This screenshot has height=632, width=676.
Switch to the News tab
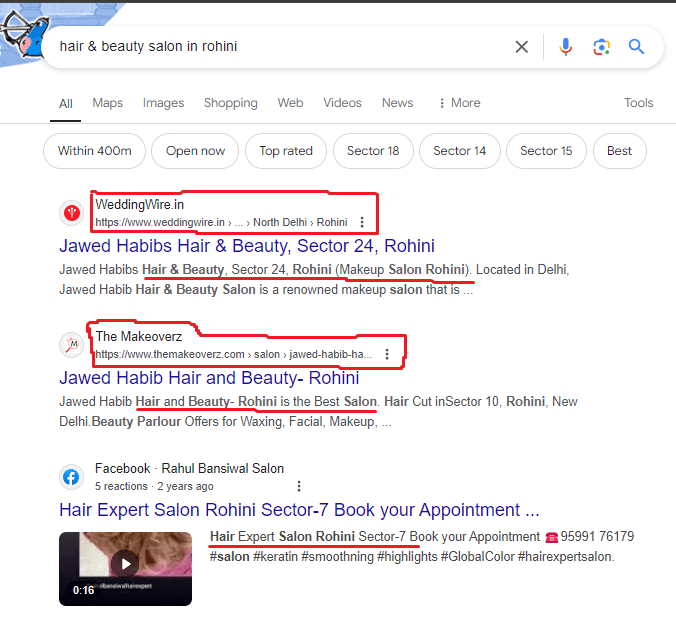397,103
